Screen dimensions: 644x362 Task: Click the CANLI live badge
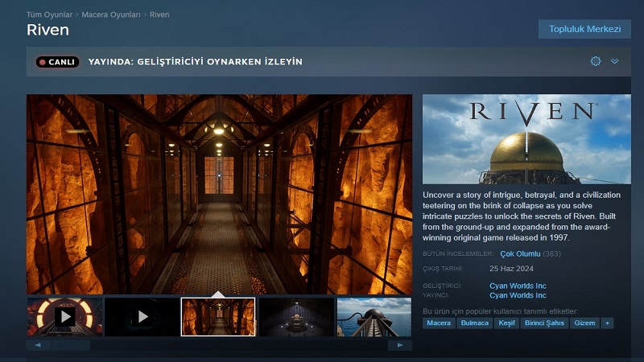tap(57, 62)
